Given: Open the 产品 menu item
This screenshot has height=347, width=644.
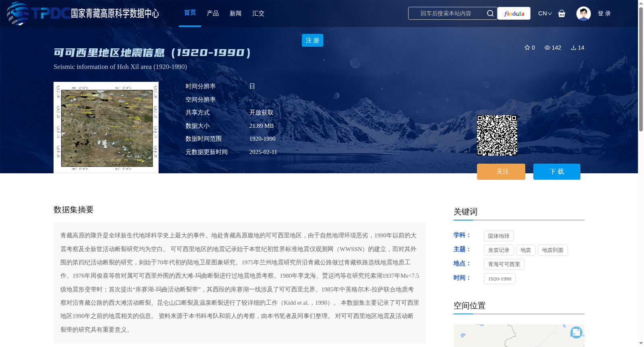Looking at the screenshot, I should (213, 13).
